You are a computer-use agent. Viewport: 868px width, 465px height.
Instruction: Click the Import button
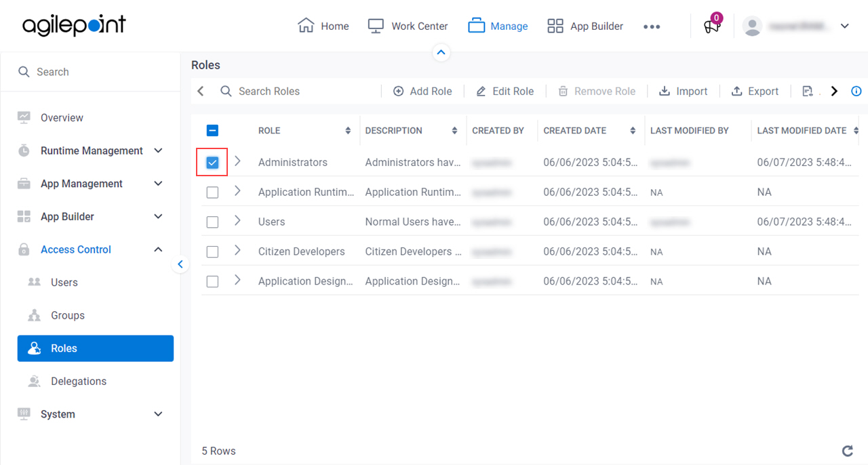(x=684, y=91)
